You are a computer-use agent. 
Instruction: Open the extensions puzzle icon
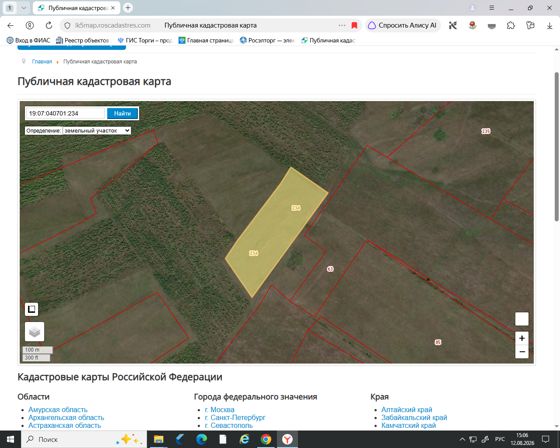[511, 25]
